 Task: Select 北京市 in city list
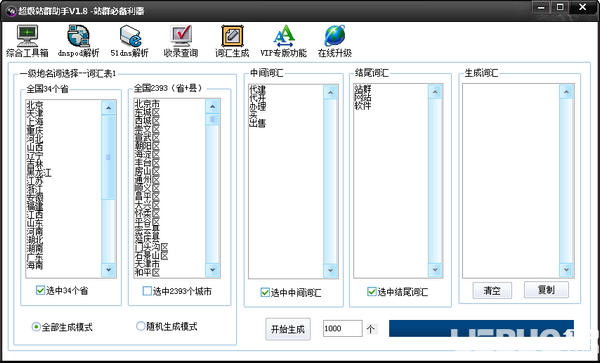[x=147, y=103]
